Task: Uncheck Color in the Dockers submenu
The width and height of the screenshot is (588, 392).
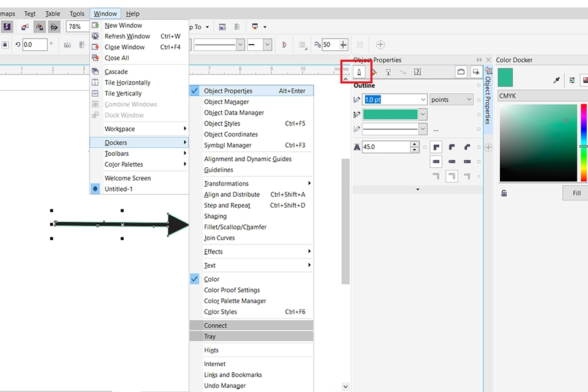Action: [211, 279]
